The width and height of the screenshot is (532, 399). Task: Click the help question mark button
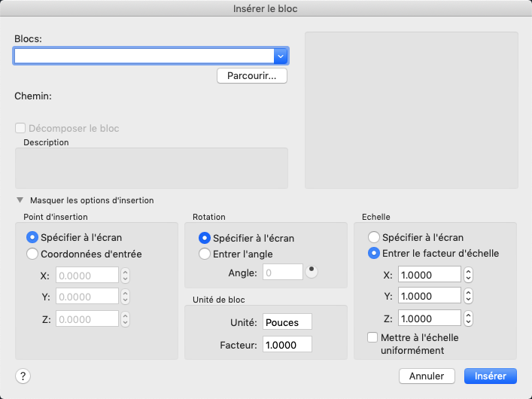pyautogui.click(x=23, y=376)
